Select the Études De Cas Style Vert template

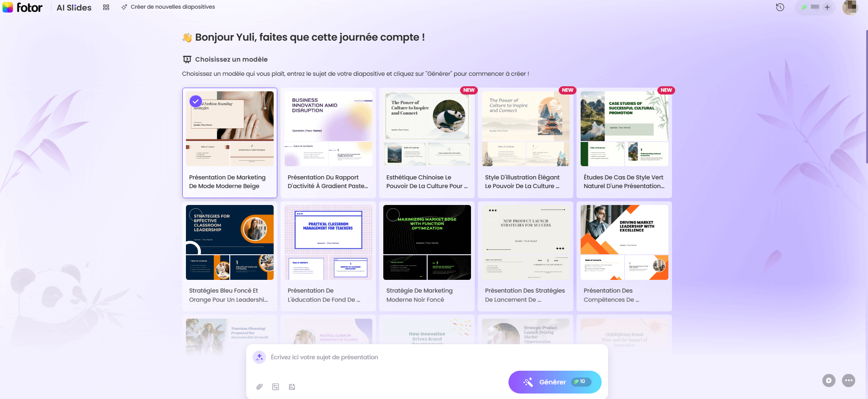[624, 143]
